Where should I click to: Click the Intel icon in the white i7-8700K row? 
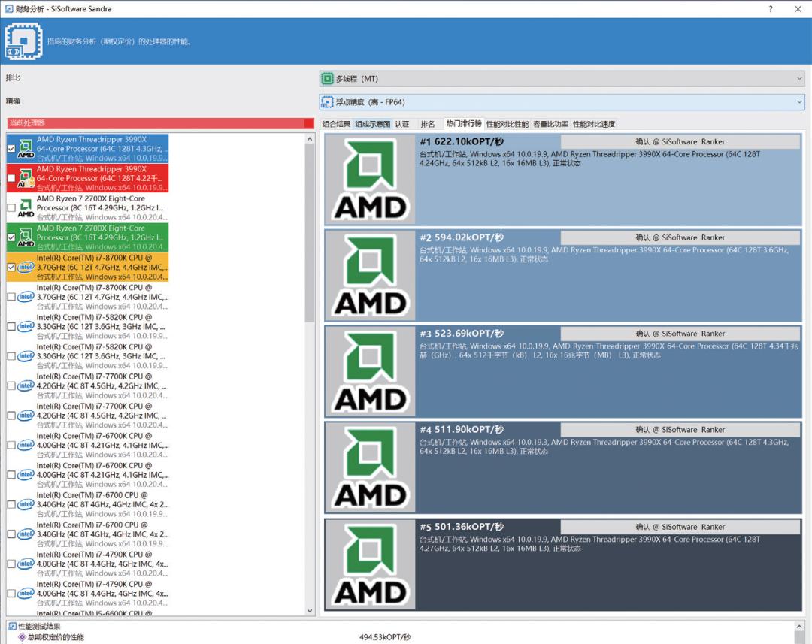[x=26, y=297]
